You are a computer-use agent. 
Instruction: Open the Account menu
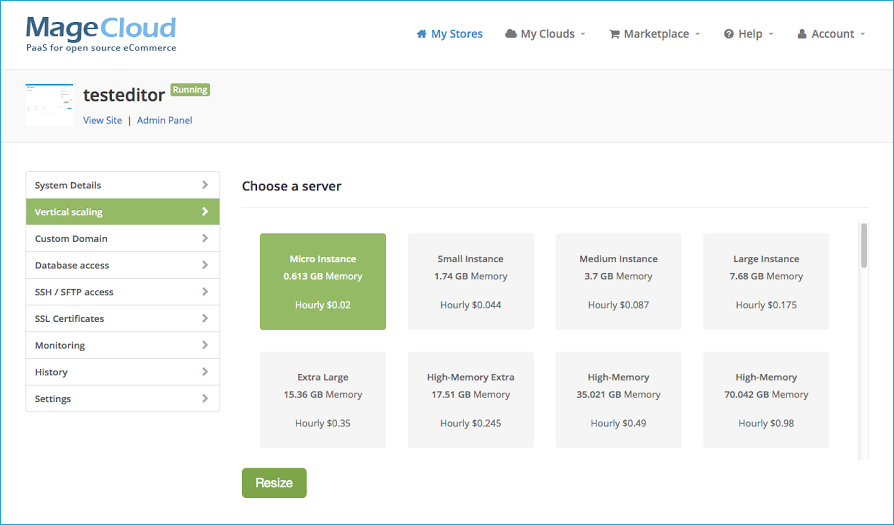831,34
